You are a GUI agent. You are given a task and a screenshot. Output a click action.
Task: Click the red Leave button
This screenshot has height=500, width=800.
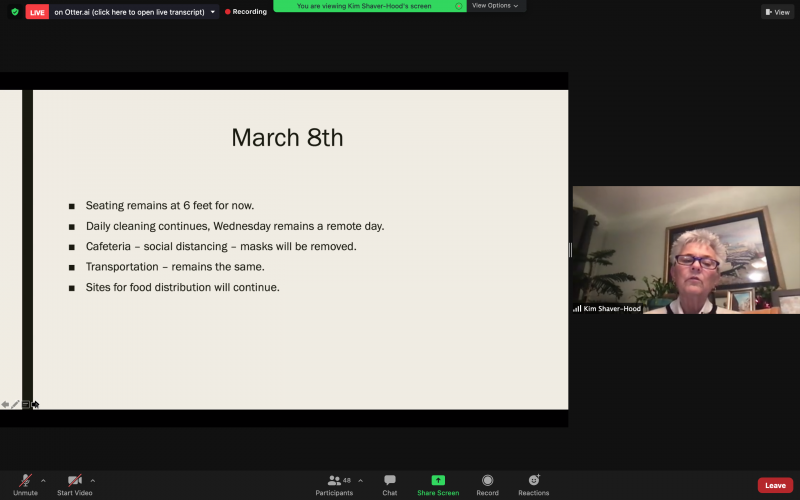click(x=775, y=485)
